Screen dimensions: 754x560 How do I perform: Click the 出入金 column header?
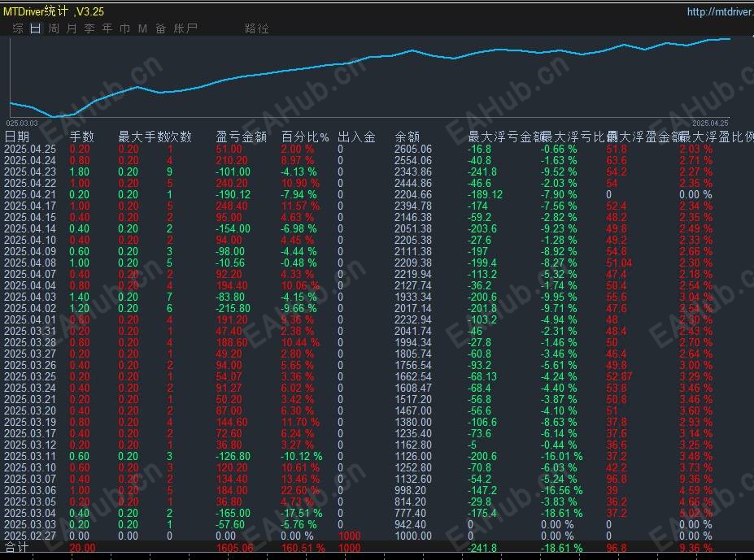coord(356,137)
